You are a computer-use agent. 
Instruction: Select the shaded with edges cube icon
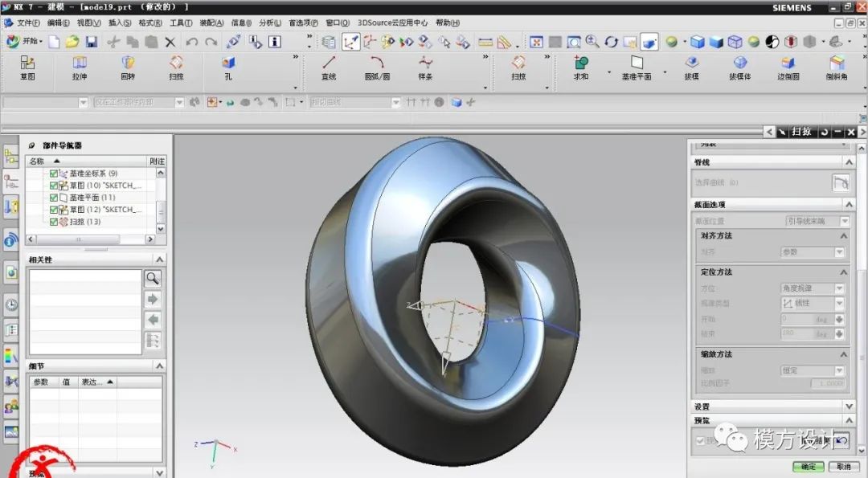point(698,42)
